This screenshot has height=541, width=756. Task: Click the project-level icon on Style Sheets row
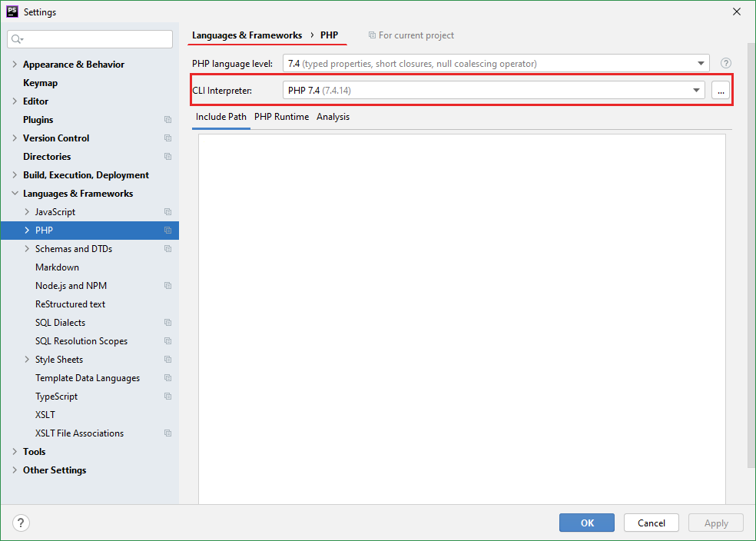click(x=167, y=359)
